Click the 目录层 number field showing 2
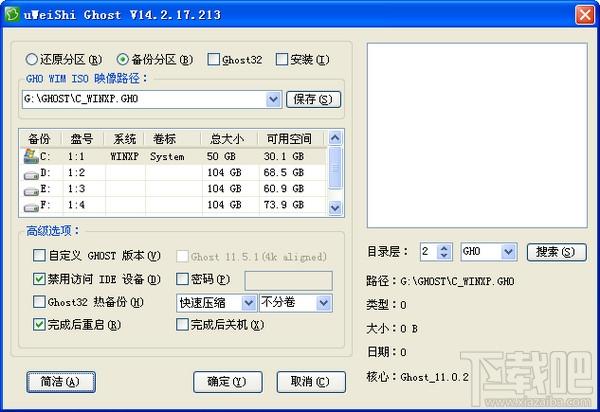 click(429, 252)
